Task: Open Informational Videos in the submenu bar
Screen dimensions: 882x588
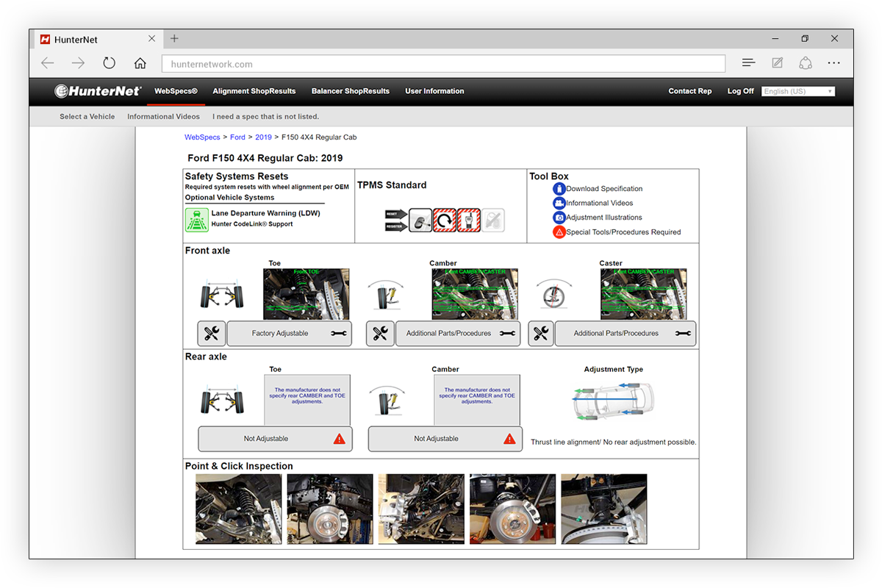Action: pyautogui.click(x=163, y=116)
